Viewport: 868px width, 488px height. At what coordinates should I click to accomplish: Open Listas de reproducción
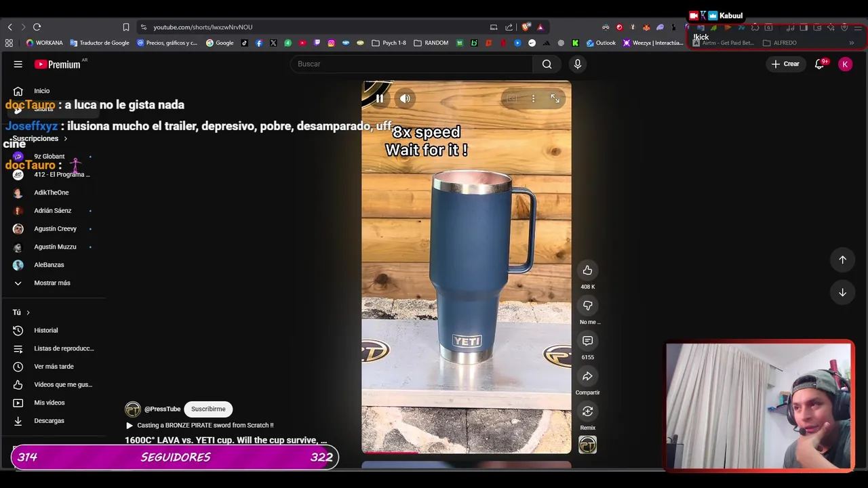coord(64,348)
